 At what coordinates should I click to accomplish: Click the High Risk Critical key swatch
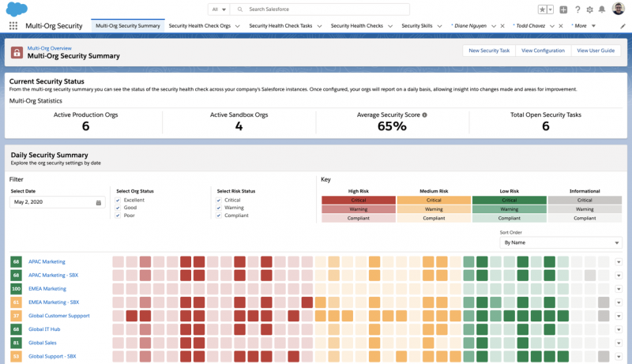pos(359,200)
